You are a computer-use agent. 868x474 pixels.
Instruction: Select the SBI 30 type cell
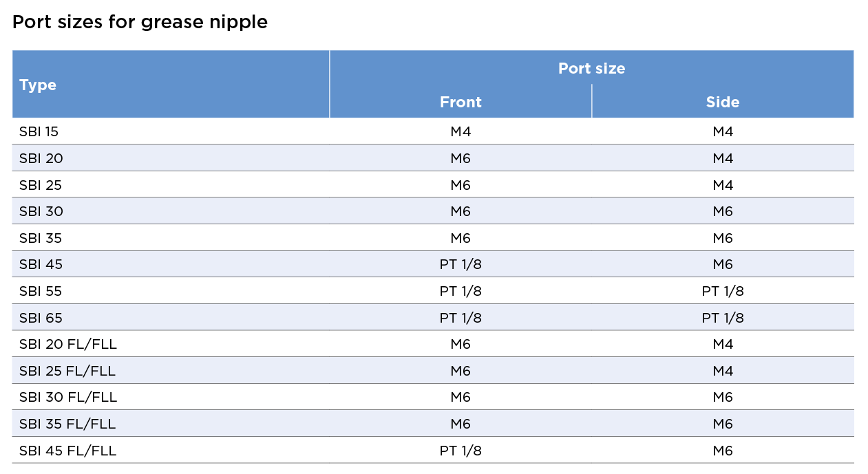click(x=41, y=211)
